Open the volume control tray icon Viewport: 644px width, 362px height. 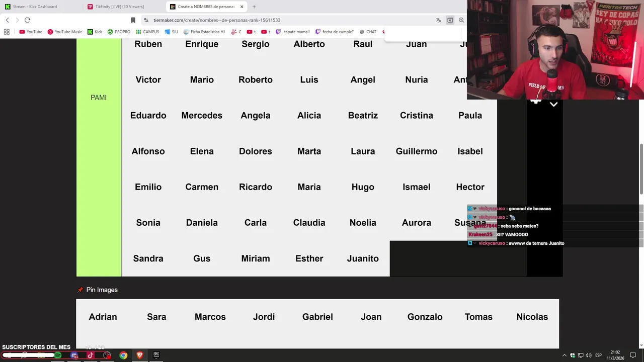click(589, 355)
